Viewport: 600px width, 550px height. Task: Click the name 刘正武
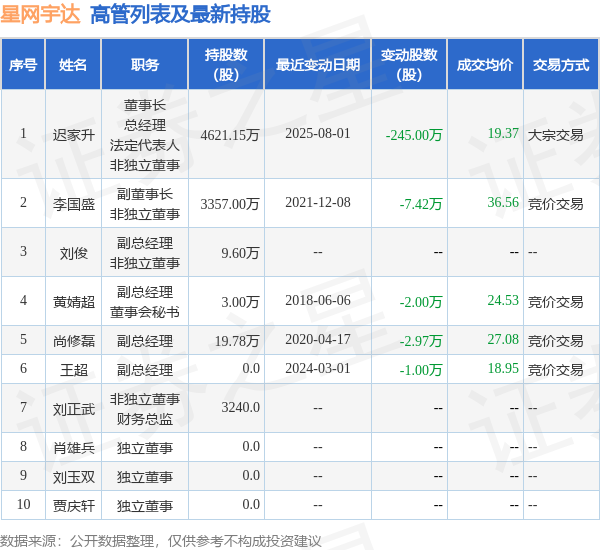click(x=73, y=409)
